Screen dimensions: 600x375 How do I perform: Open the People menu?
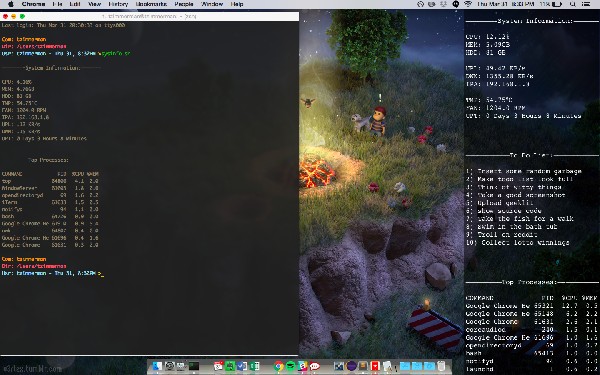[x=184, y=4]
